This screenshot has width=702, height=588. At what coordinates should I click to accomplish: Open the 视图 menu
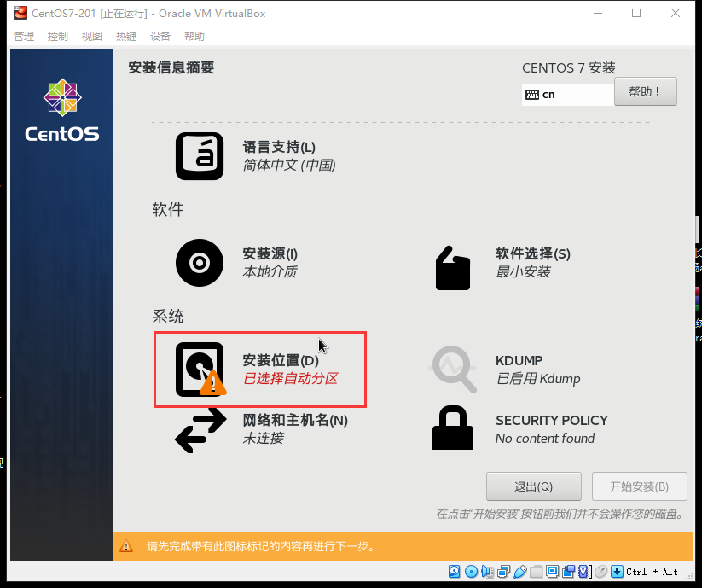coord(92,37)
